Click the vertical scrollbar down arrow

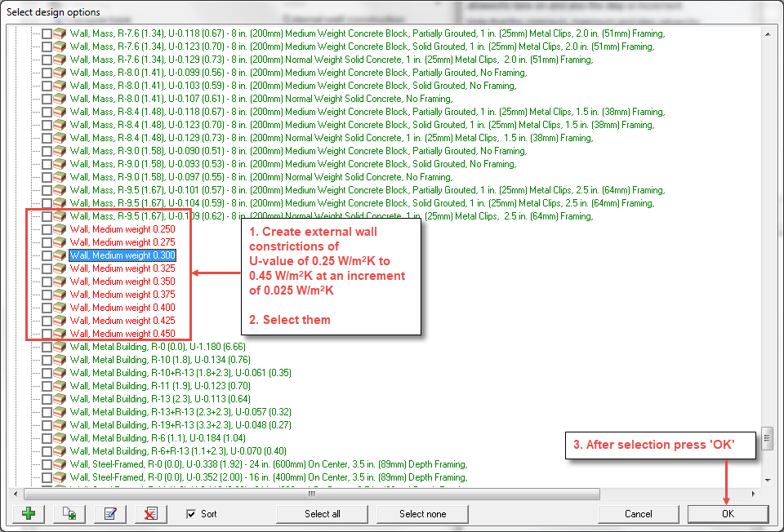[x=768, y=481]
